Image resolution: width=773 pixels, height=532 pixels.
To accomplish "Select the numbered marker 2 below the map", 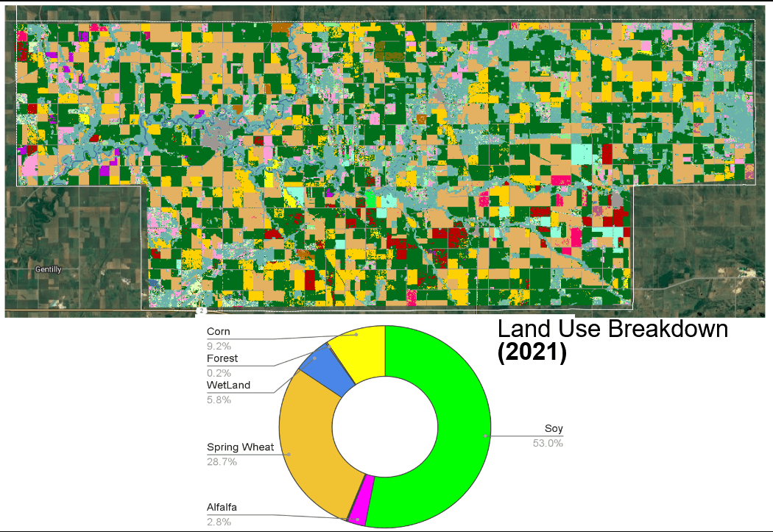I will click(200, 312).
